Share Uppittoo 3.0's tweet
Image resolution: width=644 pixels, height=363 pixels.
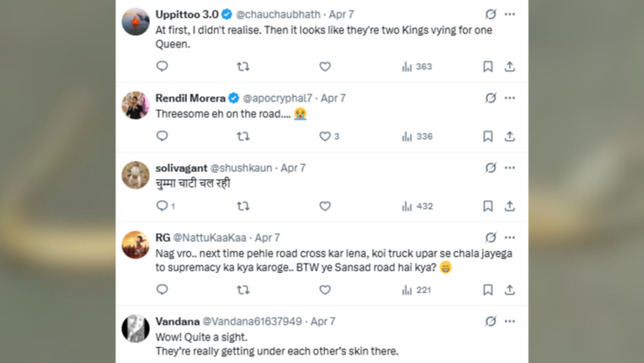[510, 66]
